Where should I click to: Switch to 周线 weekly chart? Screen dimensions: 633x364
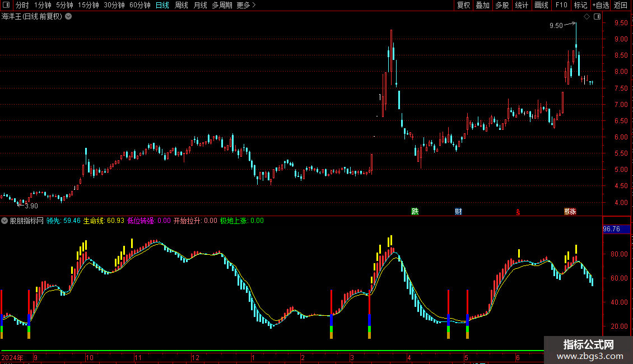(181, 5)
